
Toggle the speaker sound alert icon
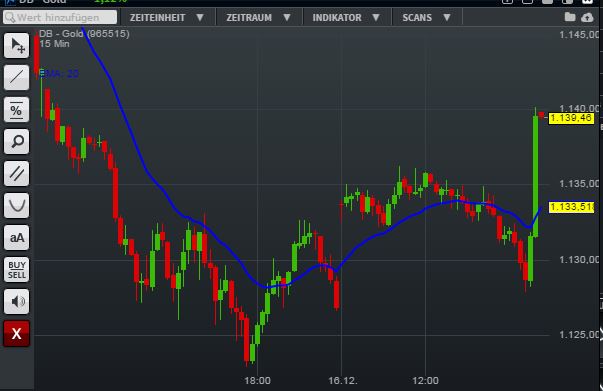pos(17,301)
